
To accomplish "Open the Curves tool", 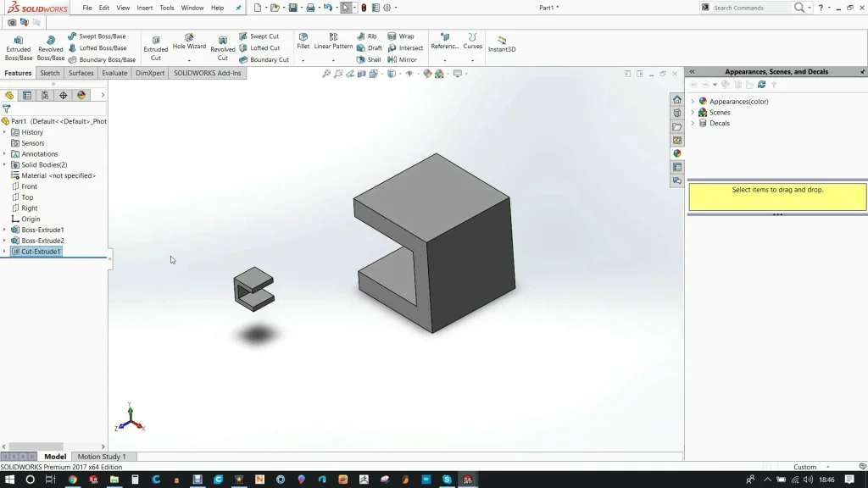I will pos(472,42).
